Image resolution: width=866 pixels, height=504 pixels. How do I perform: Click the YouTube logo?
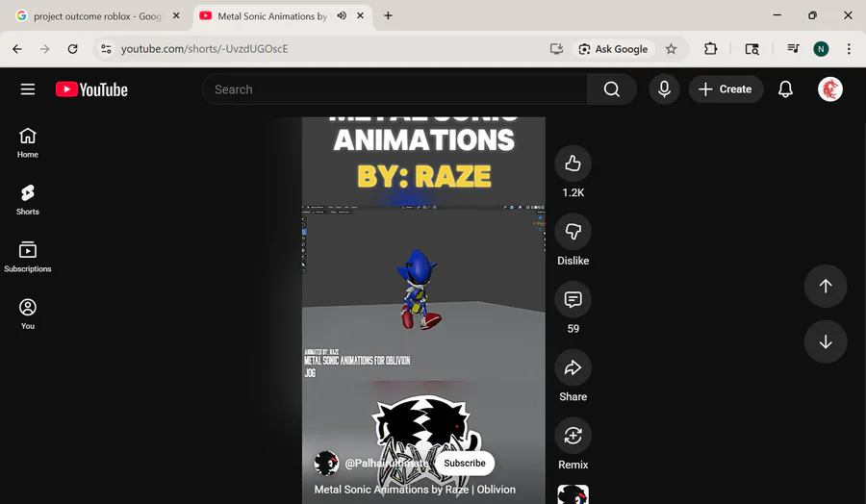[91, 89]
